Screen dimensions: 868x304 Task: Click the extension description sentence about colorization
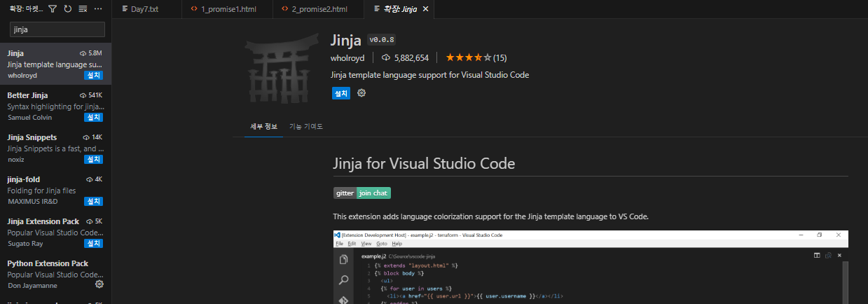click(x=490, y=216)
